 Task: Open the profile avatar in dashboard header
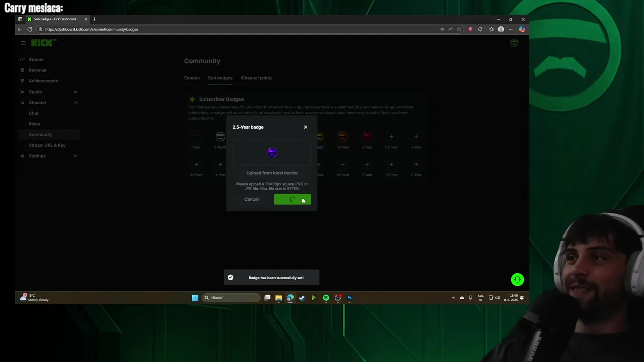tap(514, 43)
